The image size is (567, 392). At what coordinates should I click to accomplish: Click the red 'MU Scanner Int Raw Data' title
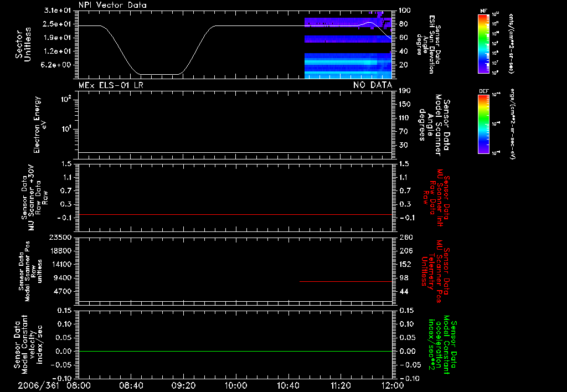tap(436, 198)
